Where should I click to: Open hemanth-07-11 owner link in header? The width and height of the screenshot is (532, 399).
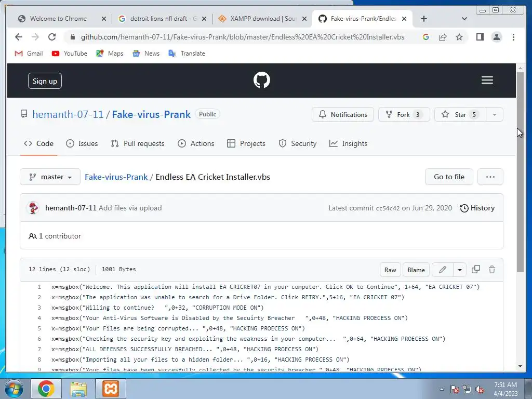68,114
